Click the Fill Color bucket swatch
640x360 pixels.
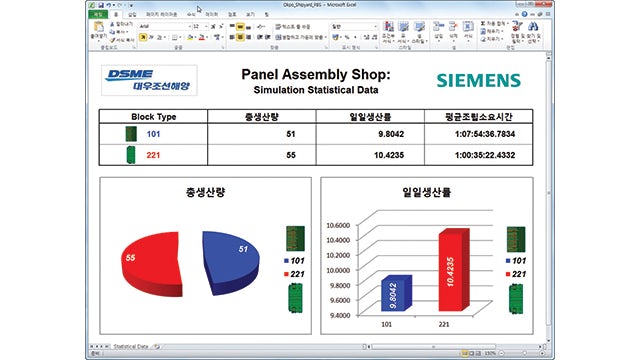[x=190, y=38]
